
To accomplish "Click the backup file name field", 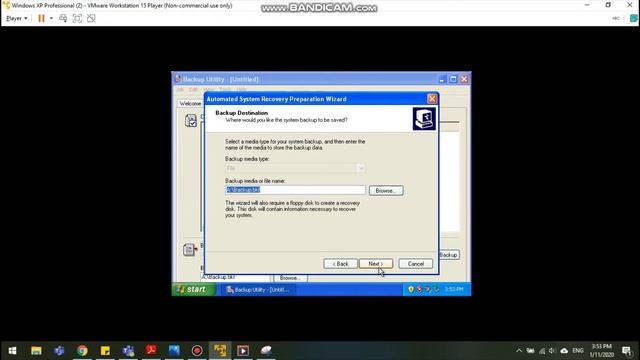I will 295,190.
